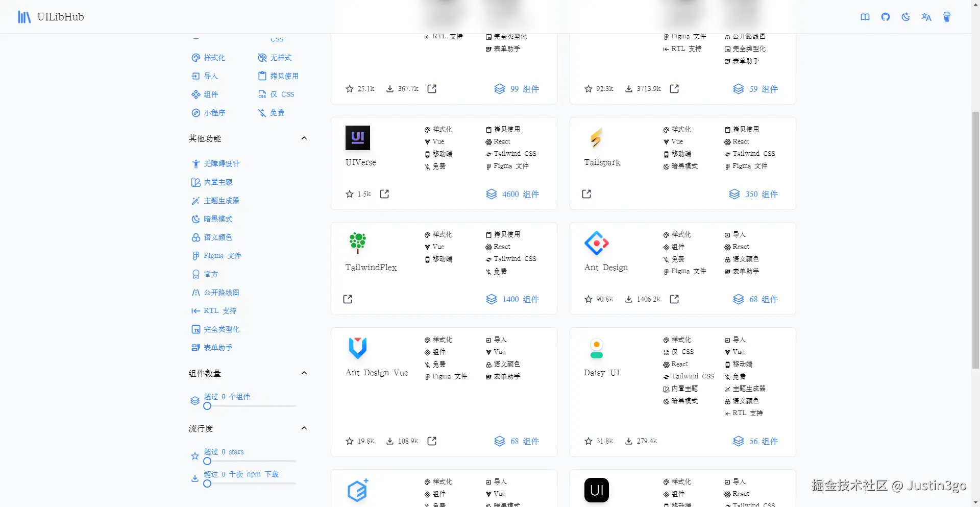Open external link icon beside 367.7k downloads
980x507 pixels.
point(432,89)
